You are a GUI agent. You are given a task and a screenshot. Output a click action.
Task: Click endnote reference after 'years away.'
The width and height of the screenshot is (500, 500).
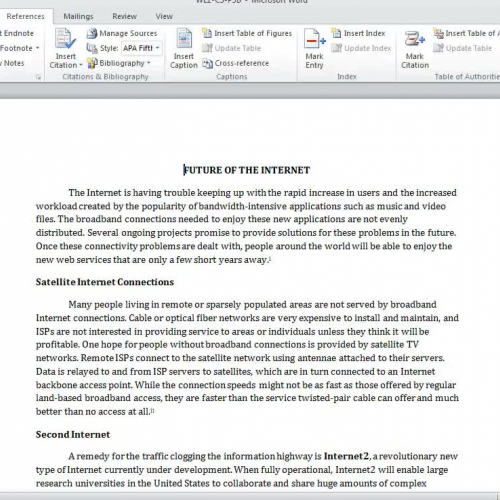click(269, 258)
